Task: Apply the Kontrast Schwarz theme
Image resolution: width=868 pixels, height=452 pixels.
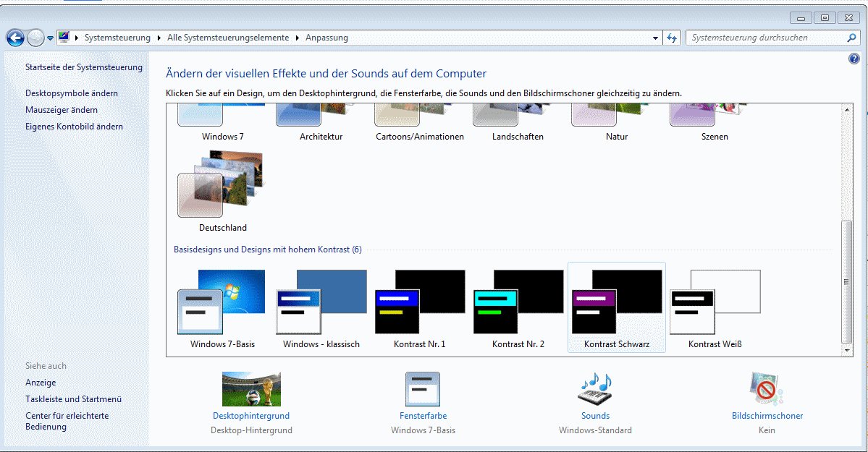Action: coord(617,307)
